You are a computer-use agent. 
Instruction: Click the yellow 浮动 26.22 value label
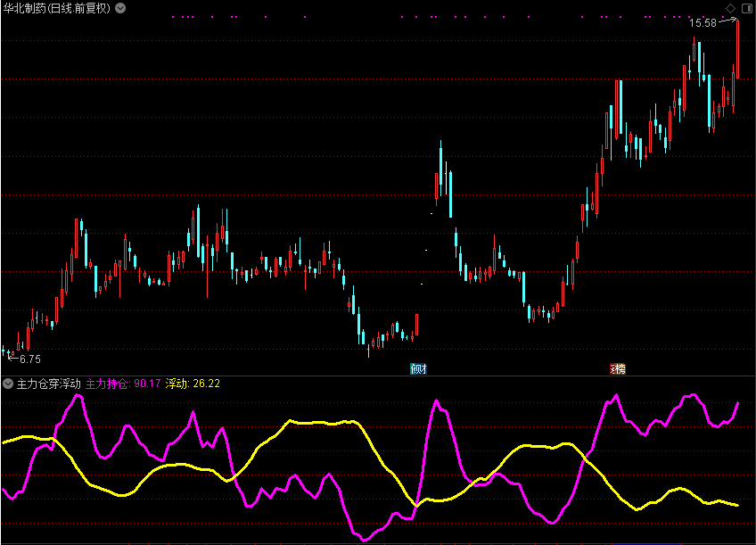tap(193, 384)
